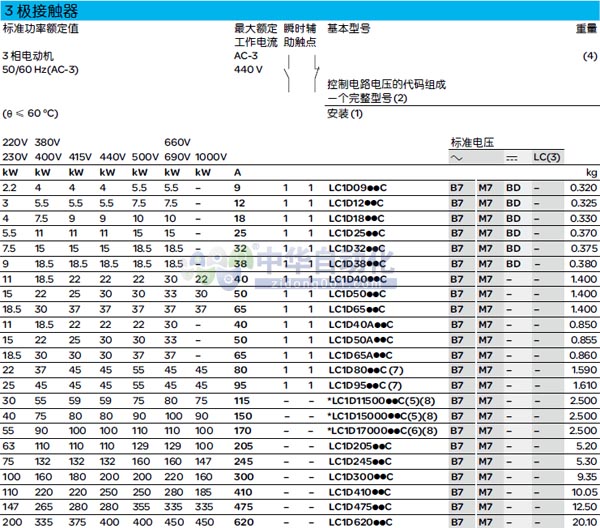
Task: Click the text '(θ ≤ 60 °C)'
Action: (31, 114)
